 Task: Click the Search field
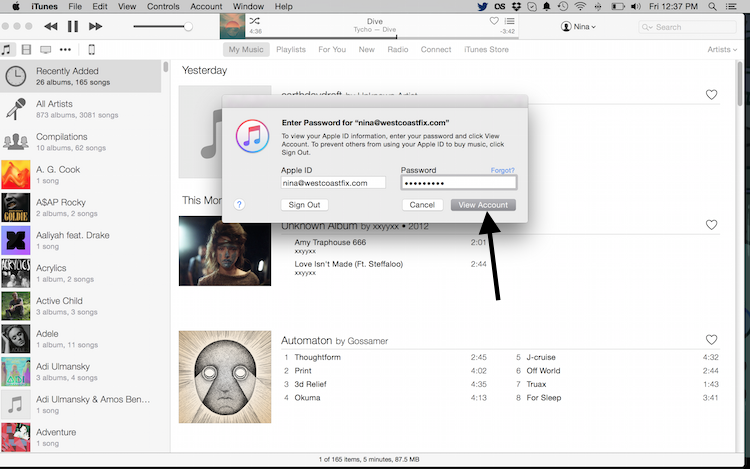[x=687, y=27]
